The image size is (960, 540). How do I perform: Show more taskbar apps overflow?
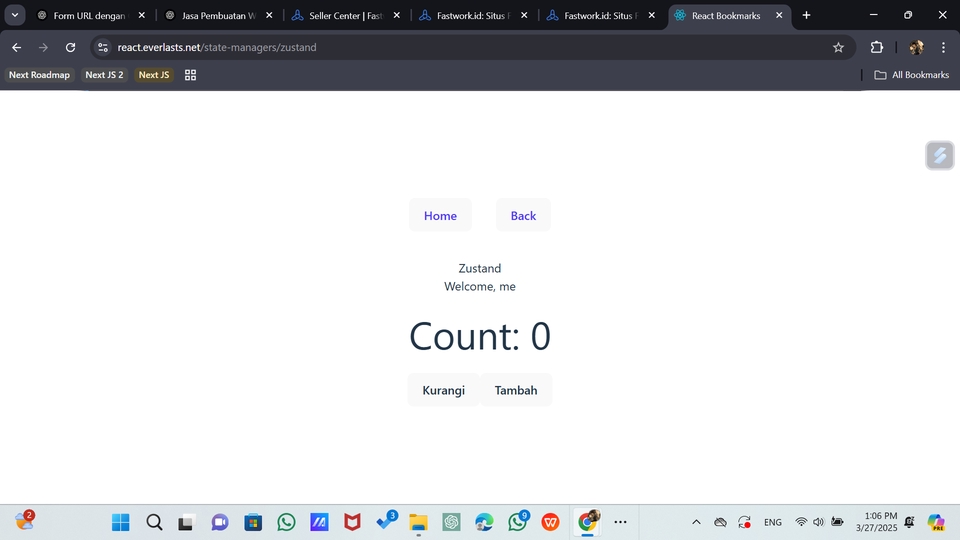[x=620, y=522]
